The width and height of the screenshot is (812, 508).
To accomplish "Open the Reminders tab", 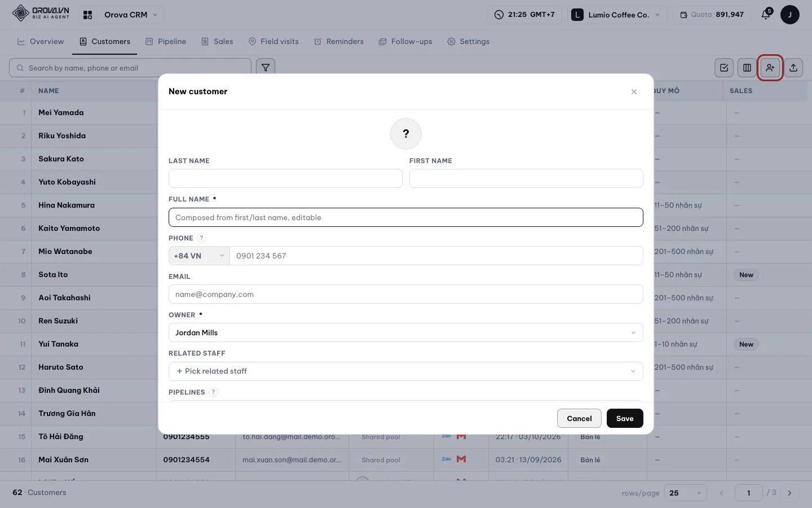I will coord(339,41).
